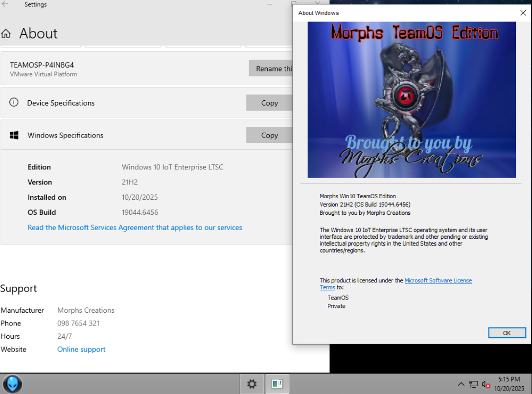Screen dimensions: 532x394
Task: Select About Windows taskbar app icon
Action: [x=277, y=384]
